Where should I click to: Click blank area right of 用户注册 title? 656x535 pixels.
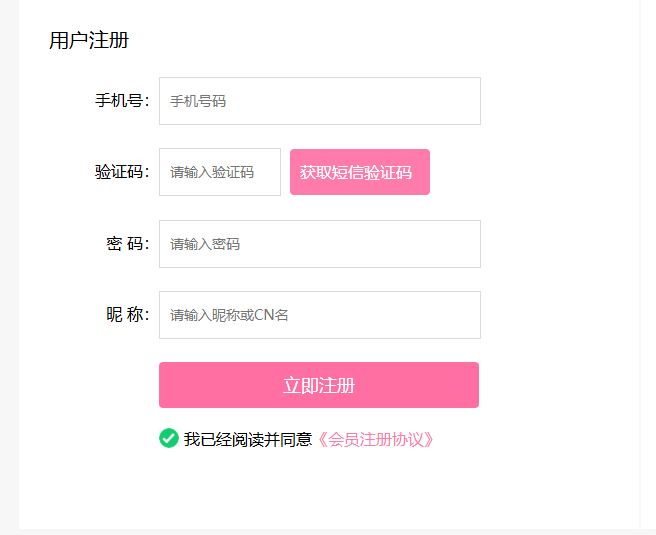click(x=377, y=41)
